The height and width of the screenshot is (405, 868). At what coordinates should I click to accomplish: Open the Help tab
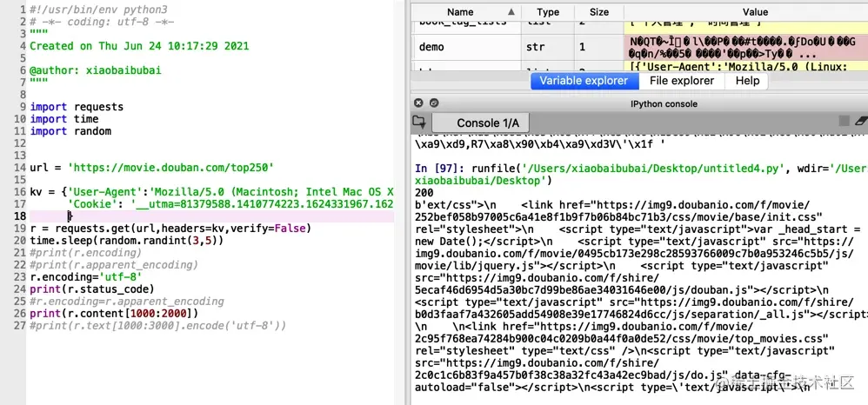coord(747,81)
